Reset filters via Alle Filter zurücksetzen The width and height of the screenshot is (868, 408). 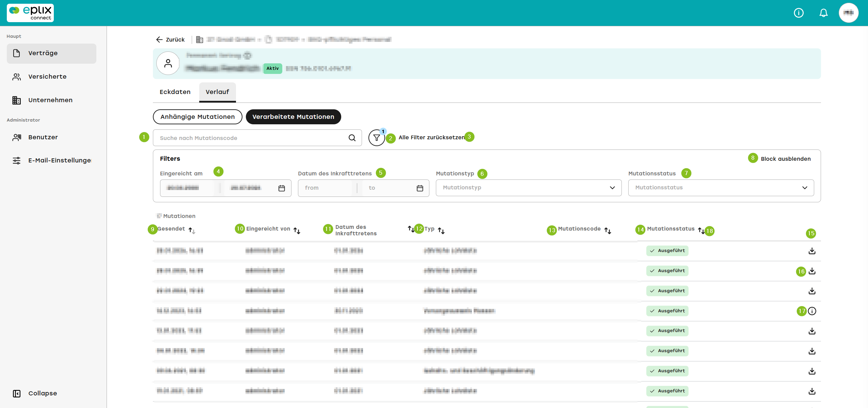[x=431, y=137]
